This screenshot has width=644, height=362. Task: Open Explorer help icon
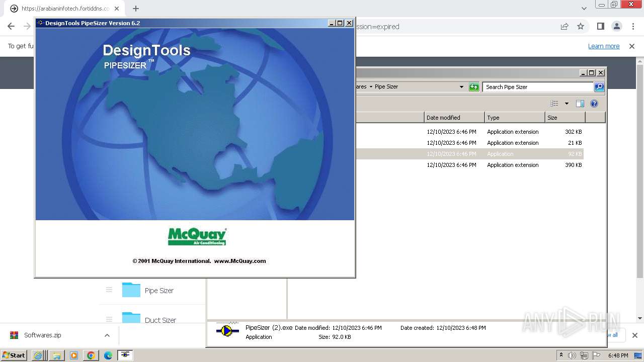click(594, 104)
